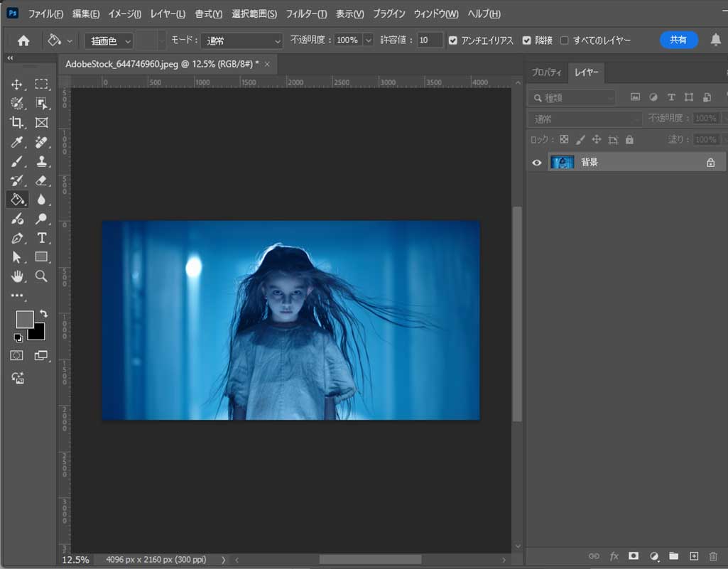The image size is (728, 569).
Task: Uncheck the 隣接 checkbox
Action: click(526, 40)
